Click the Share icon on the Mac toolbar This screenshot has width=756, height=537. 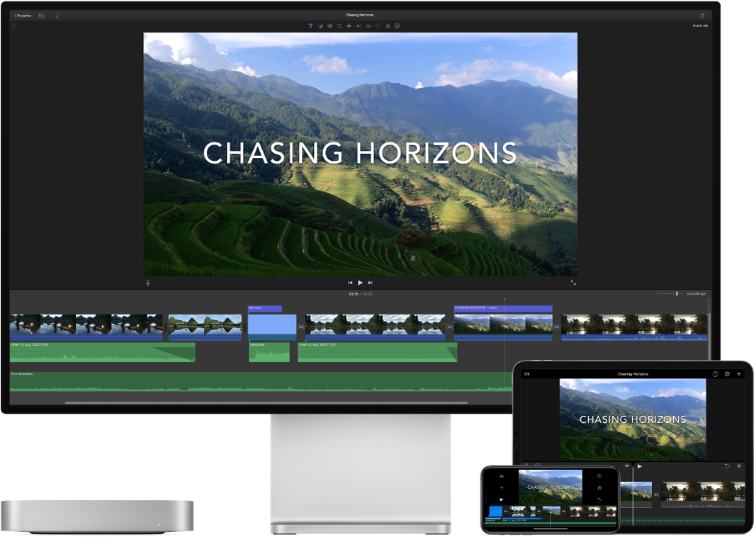pyautogui.click(x=702, y=15)
